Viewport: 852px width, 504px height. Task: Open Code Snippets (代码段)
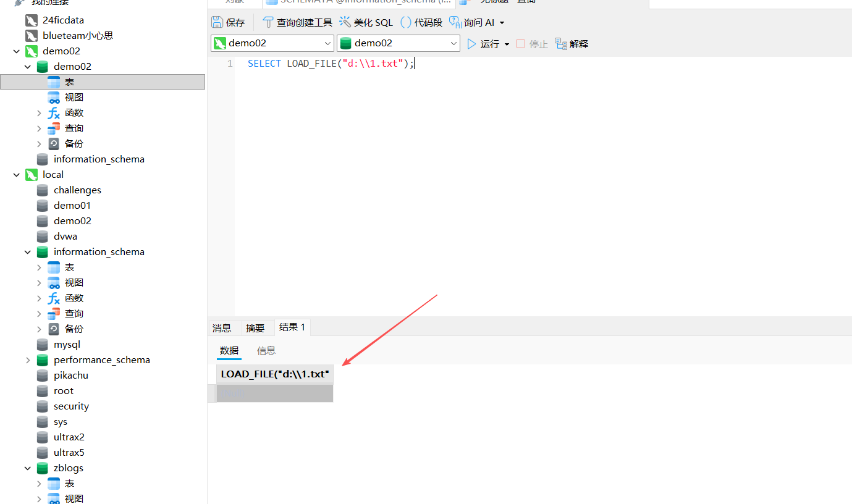421,22
